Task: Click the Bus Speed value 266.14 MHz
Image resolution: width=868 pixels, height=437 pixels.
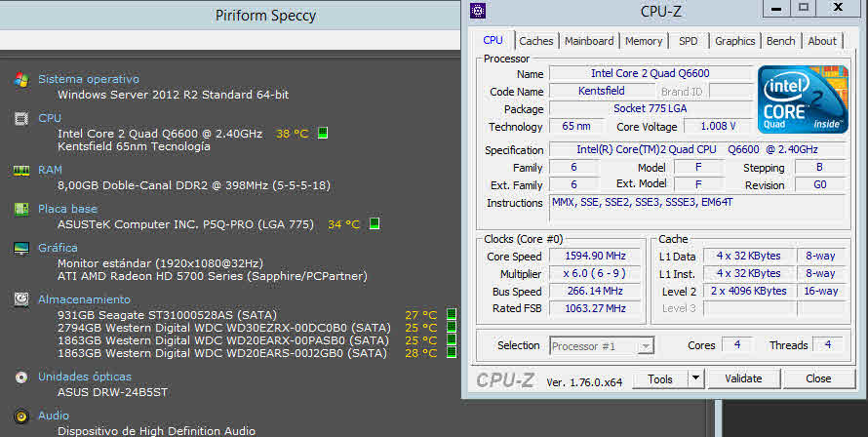Action: coord(596,291)
